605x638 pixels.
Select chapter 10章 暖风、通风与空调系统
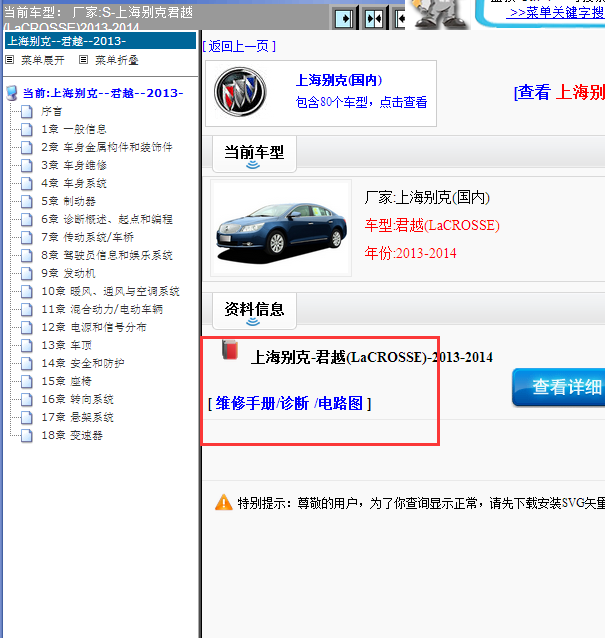tap(110, 291)
